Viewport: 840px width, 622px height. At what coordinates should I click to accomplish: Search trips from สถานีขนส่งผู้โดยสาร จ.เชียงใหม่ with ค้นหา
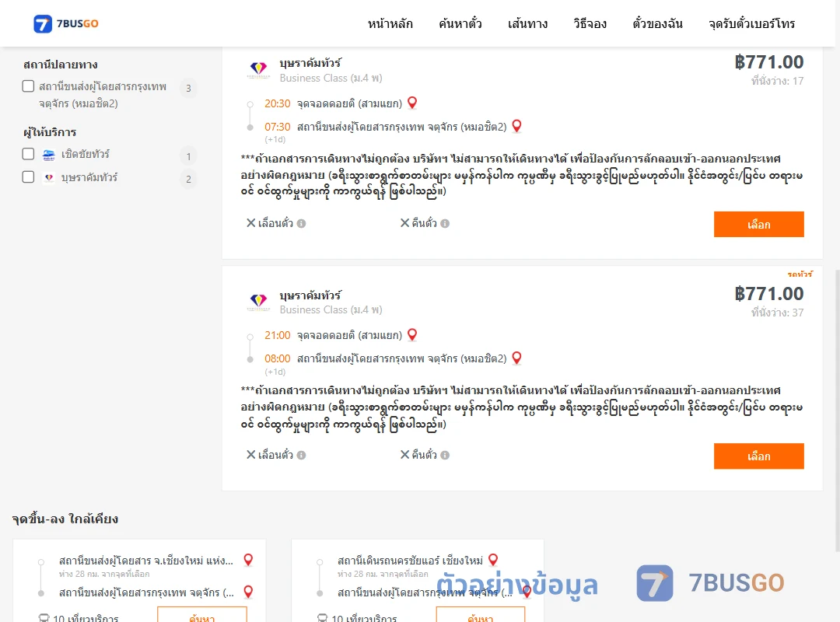coord(202,615)
